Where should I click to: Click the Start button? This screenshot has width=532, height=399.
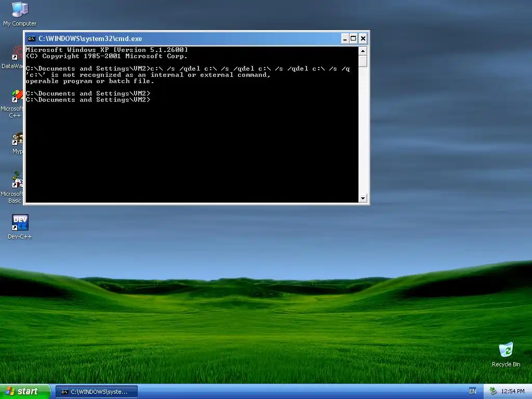(x=25, y=392)
